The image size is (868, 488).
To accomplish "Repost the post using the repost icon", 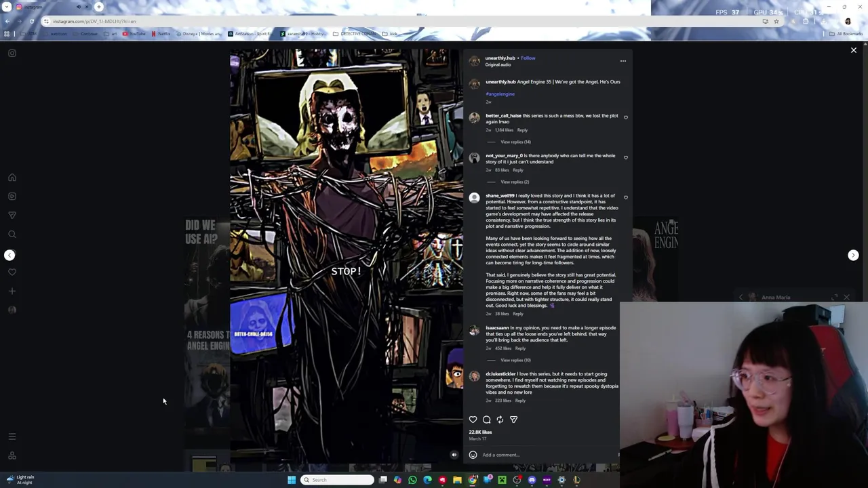I will pyautogui.click(x=500, y=420).
